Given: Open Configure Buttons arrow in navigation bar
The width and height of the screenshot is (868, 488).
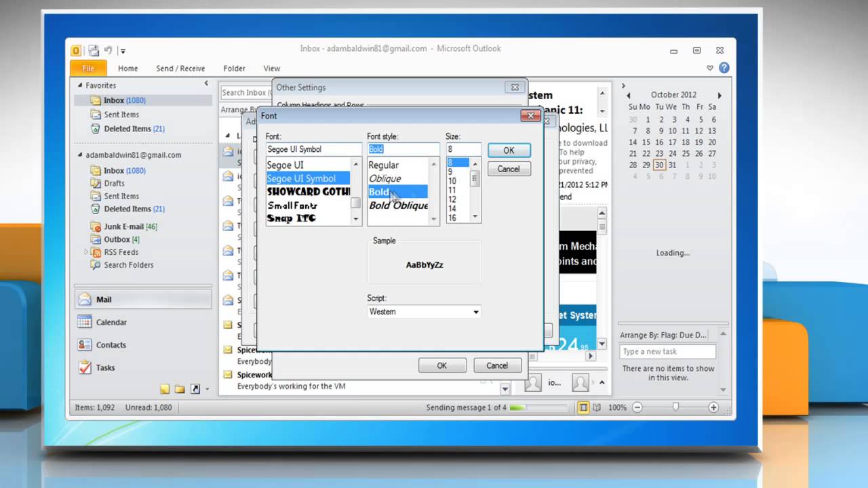Looking at the screenshot, I should pyautogui.click(x=208, y=390).
